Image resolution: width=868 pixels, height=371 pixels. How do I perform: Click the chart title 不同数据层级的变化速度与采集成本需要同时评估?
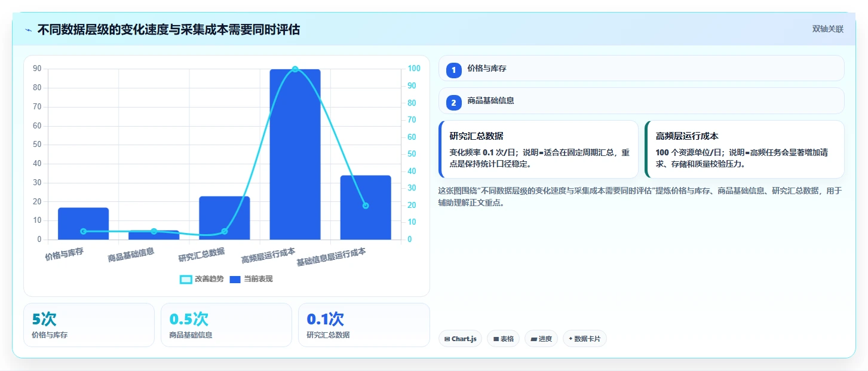point(168,29)
